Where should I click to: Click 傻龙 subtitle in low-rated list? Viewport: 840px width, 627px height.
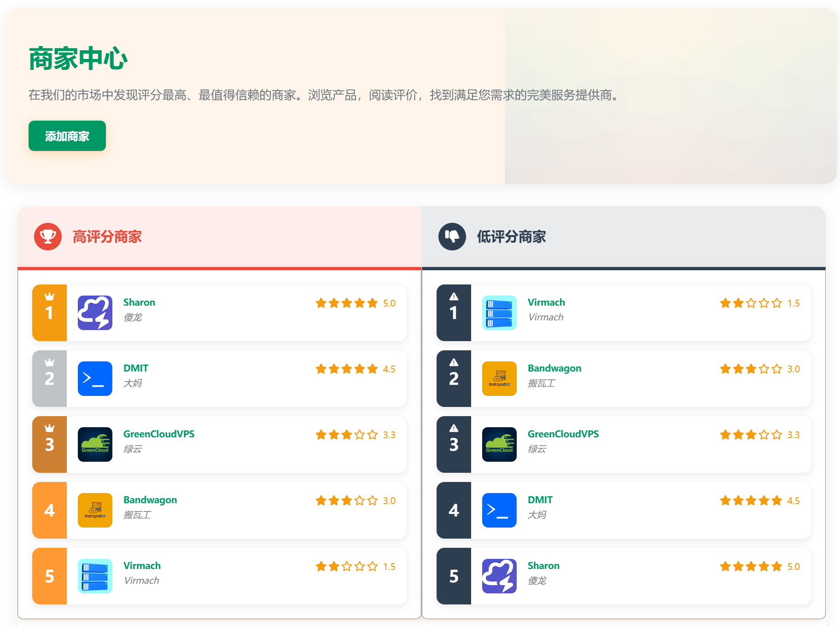point(537,581)
